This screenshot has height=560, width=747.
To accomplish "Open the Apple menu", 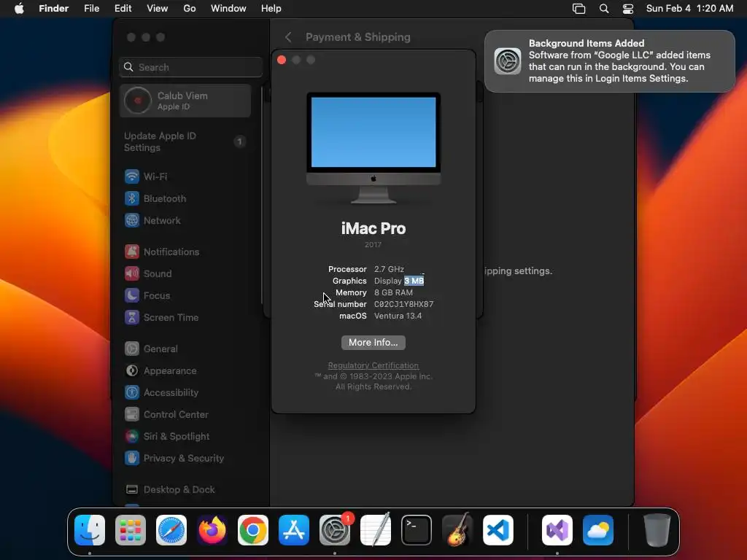I will [x=19, y=9].
